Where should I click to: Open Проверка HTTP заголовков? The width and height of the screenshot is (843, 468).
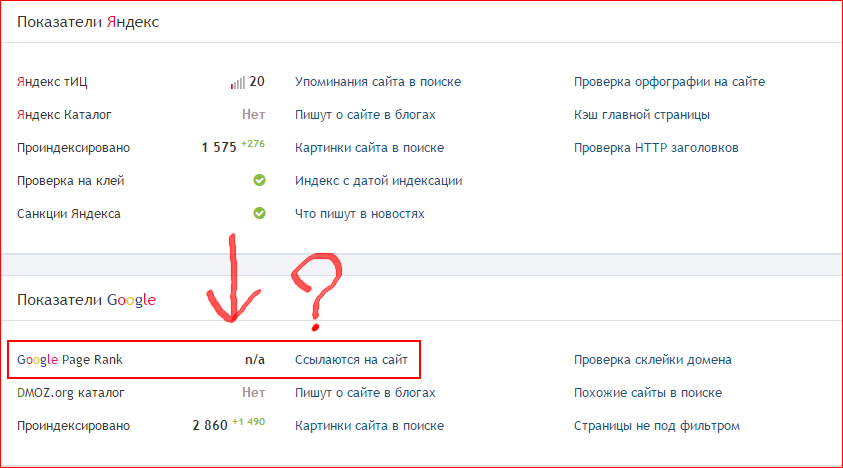[655, 148]
